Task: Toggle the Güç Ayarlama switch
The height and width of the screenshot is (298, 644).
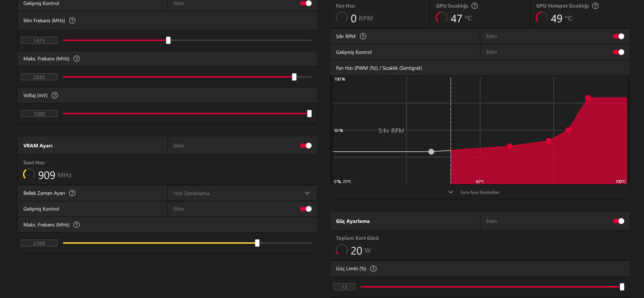Action: [x=618, y=221]
